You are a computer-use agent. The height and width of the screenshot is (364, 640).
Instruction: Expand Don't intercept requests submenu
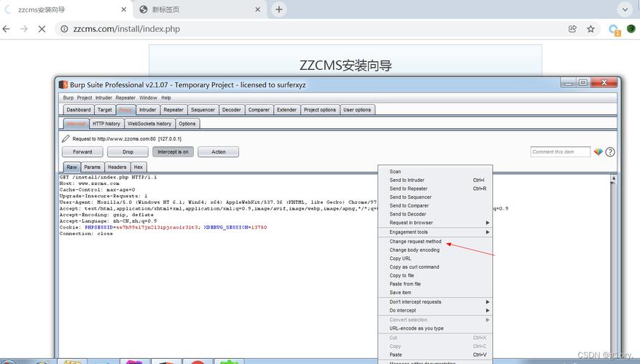(435, 302)
